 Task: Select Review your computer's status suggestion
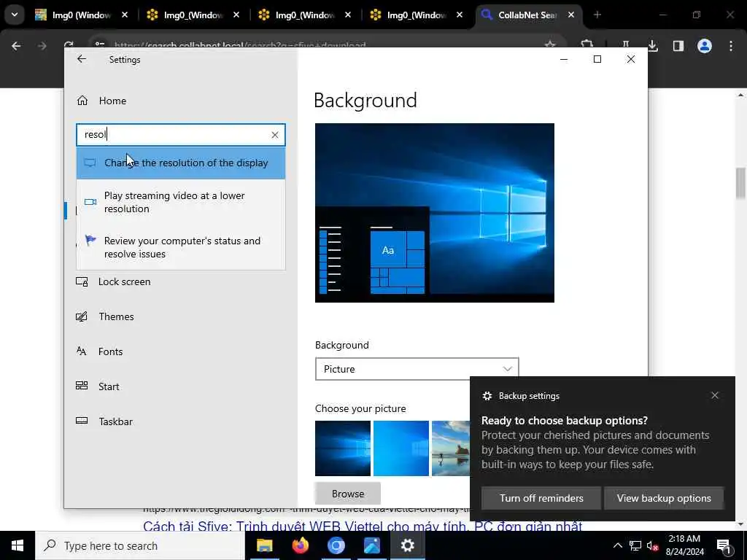click(181, 247)
